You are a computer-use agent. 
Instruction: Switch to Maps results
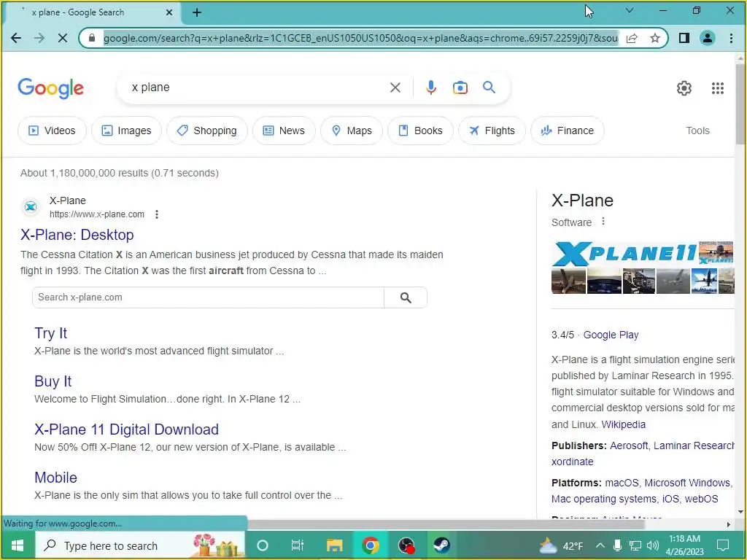coord(352,131)
